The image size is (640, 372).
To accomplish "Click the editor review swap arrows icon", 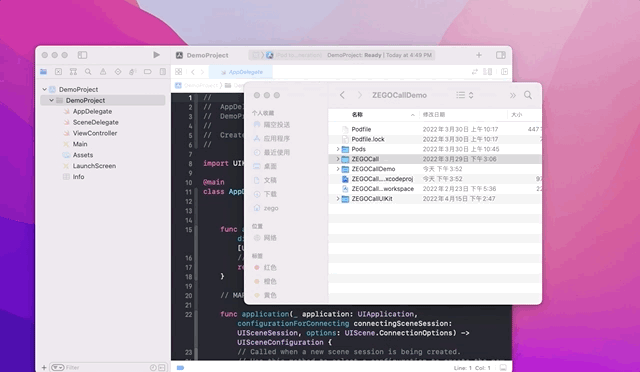I will click(x=475, y=72).
